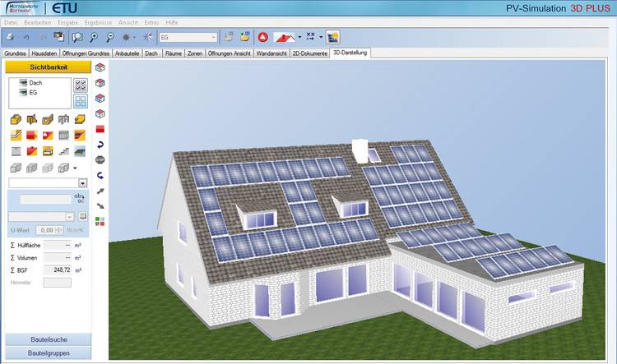Click the open folder toolbar icon
Image resolution: width=617 pixels, height=364 pixels.
[x=245, y=37]
